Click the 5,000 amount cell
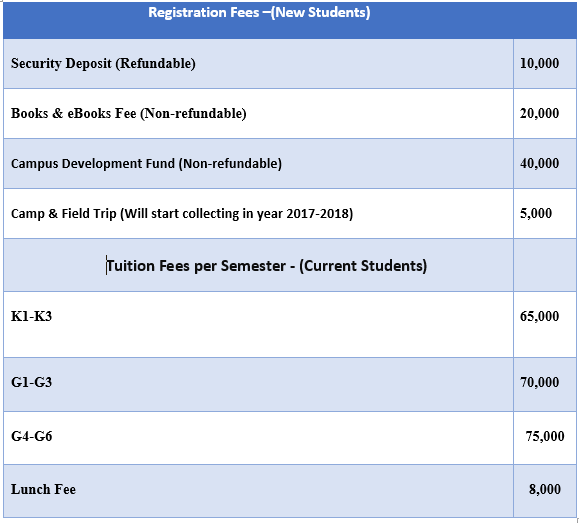Screen dimensions: 579x523 (x=545, y=213)
